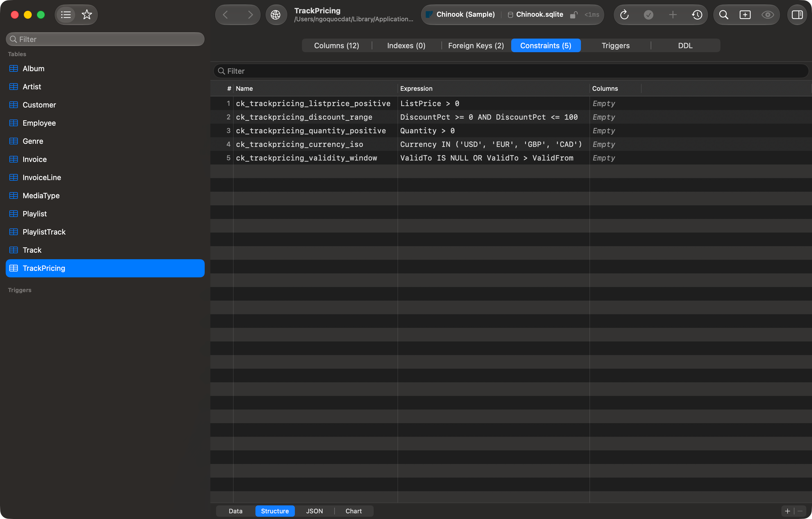
Task: Click the Triggers section heading in sidebar
Action: [20, 290]
